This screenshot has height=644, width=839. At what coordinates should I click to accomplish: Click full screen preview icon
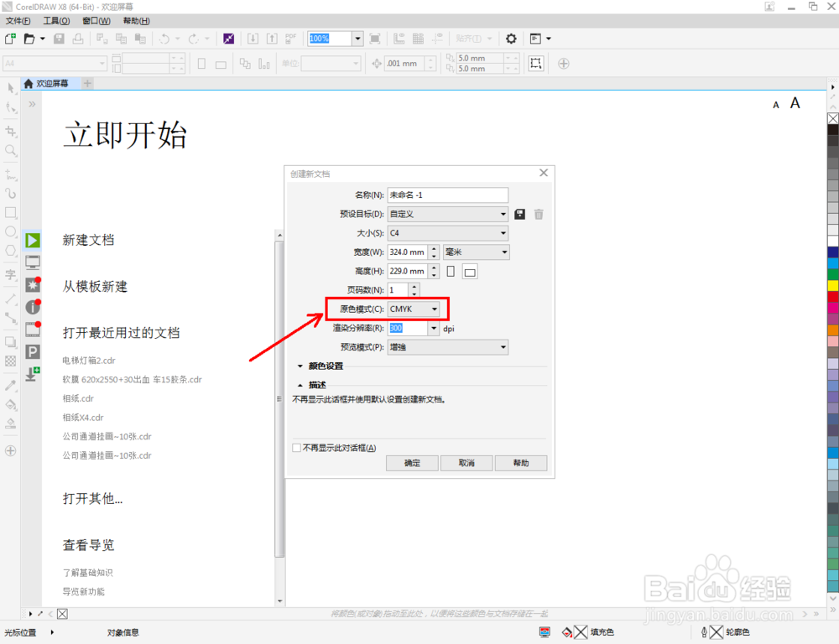375,39
